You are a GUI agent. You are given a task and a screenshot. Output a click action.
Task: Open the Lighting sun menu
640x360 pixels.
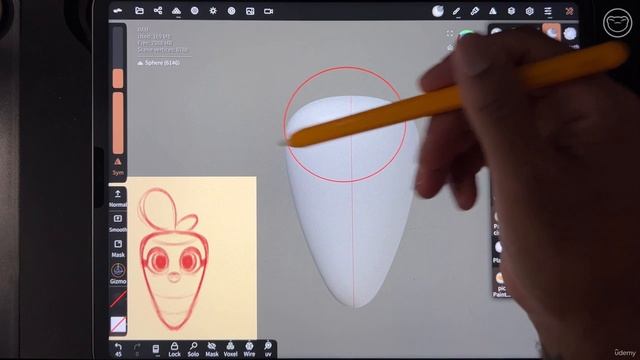coord(213,11)
